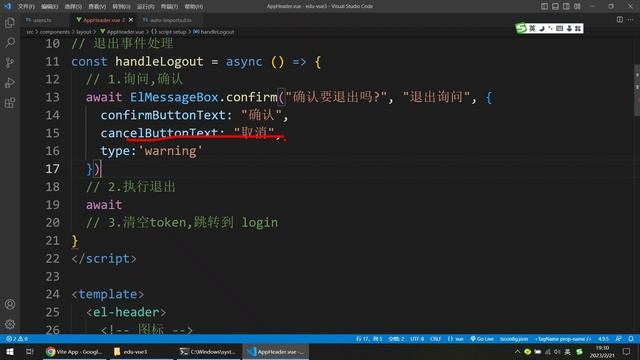The image size is (640, 360).
Task: Toggle Sogou moon half-width icon
Action: 542,28
